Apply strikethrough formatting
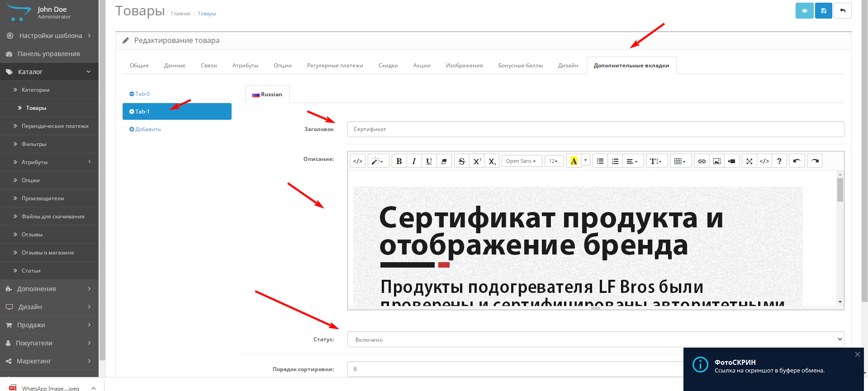 coord(461,161)
